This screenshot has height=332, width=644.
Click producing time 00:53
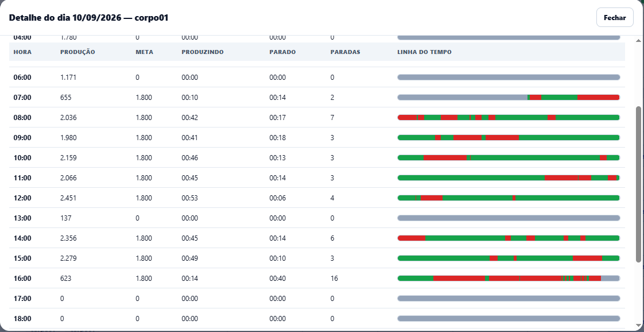pyautogui.click(x=190, y=198)
